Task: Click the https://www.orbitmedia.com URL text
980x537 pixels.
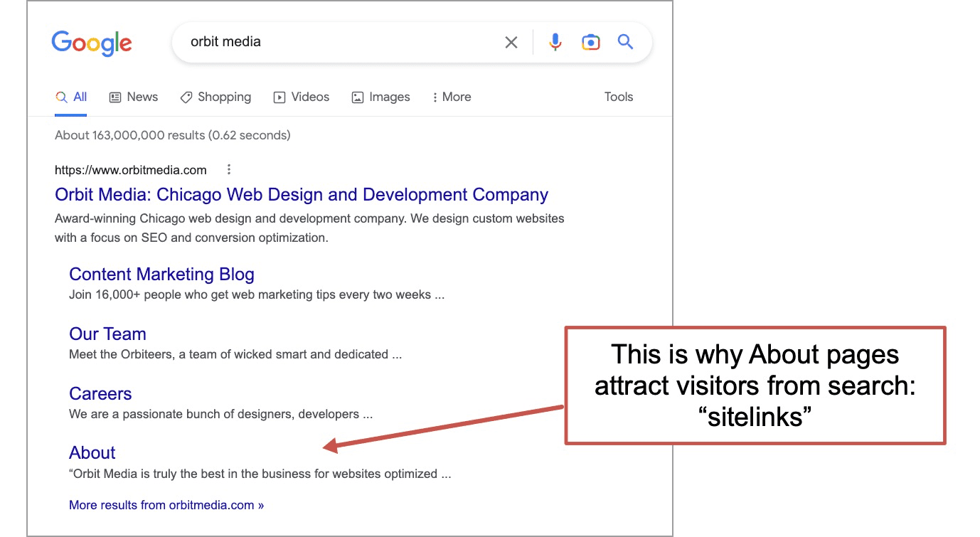Action: (x=131, y=170)
